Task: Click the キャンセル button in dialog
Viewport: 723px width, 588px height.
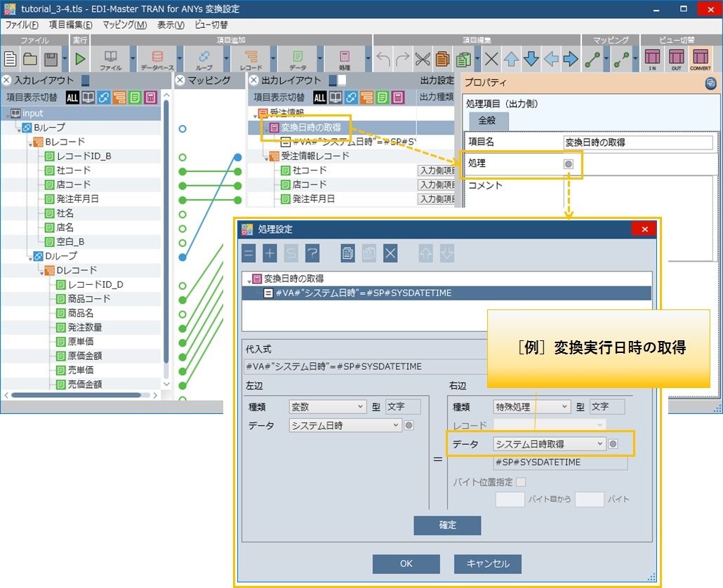Action: click(x=487, y=563)
